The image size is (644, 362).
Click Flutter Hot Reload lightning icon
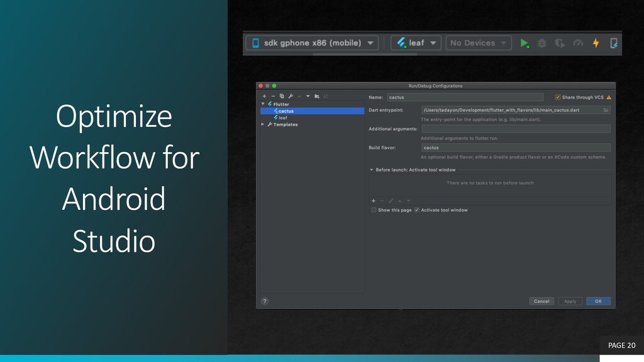click(596, 43)
